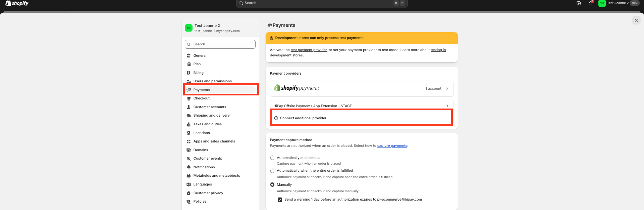Click the Customer privacy lock icon
The width and height of the screenshot is (644, 210).
(x=189, y=193)
